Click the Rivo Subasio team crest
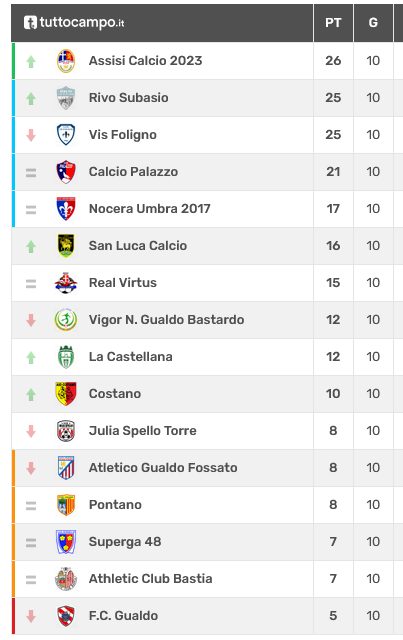 click(66, 98)
